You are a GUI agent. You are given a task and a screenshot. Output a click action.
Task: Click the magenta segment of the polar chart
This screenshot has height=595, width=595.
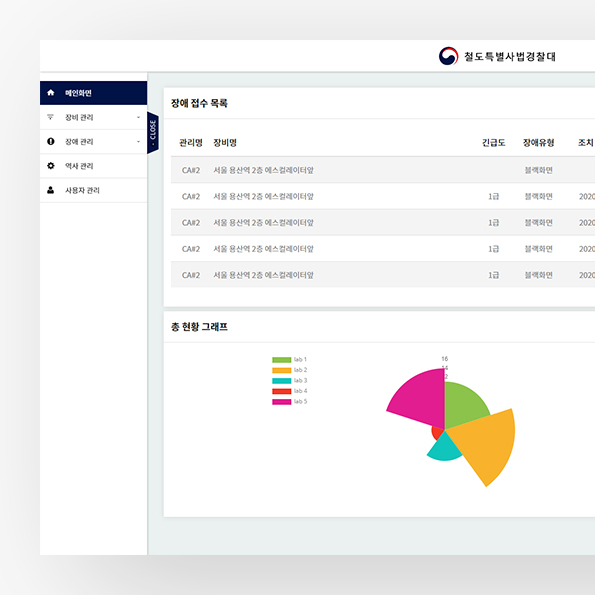tap(421, 398)
